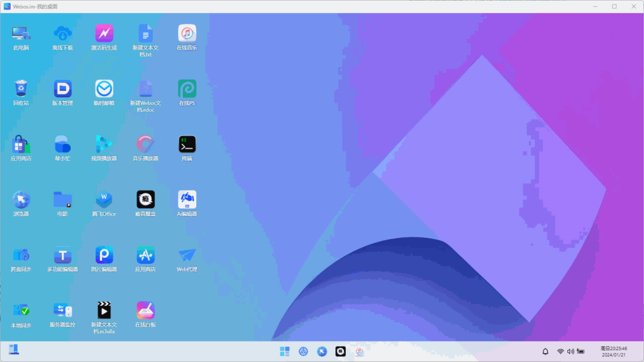Image resolution: width=644 pixels, height=362 pixels.
Task: Select the 新建文本文档.m3u8x file
Action: tap(104, 310)
